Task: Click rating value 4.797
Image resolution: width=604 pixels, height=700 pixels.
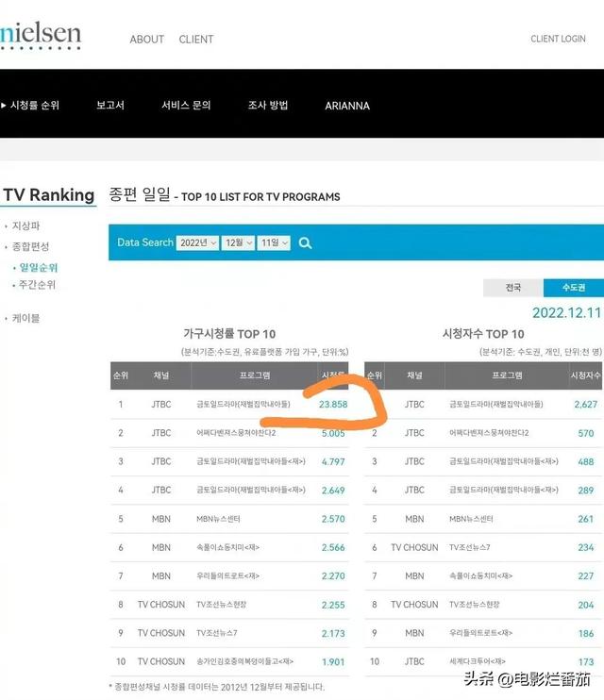Action: 333,461
